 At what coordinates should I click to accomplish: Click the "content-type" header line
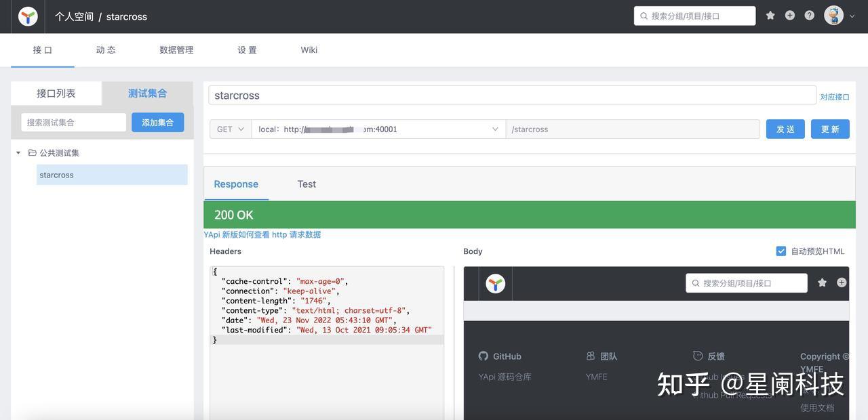pyautogui.click(x=316, y=310)
